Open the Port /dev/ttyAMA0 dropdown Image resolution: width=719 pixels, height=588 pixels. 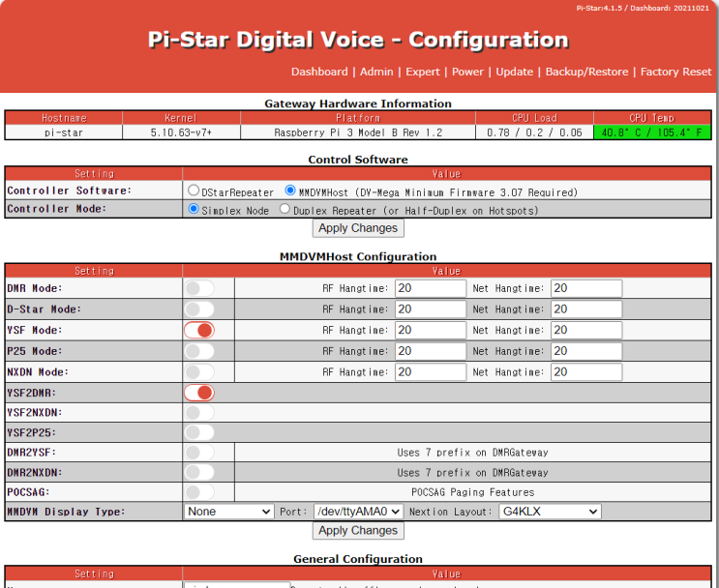pos(359,512)
